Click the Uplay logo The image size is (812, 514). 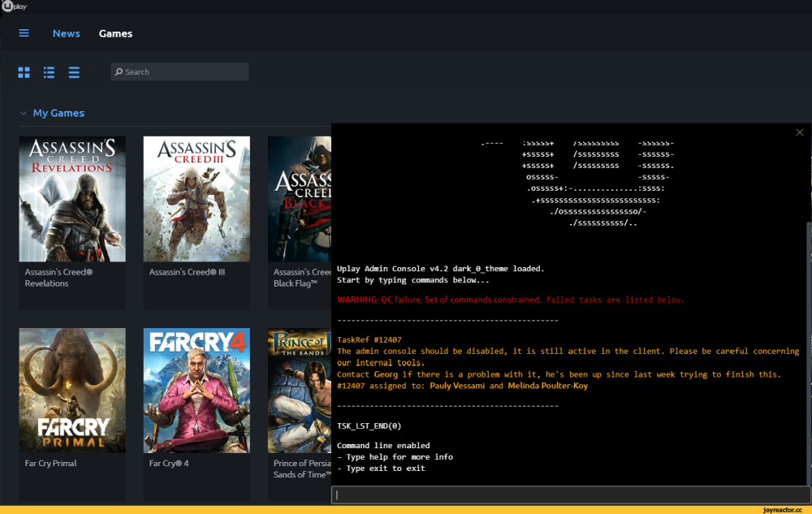(14, 6)
